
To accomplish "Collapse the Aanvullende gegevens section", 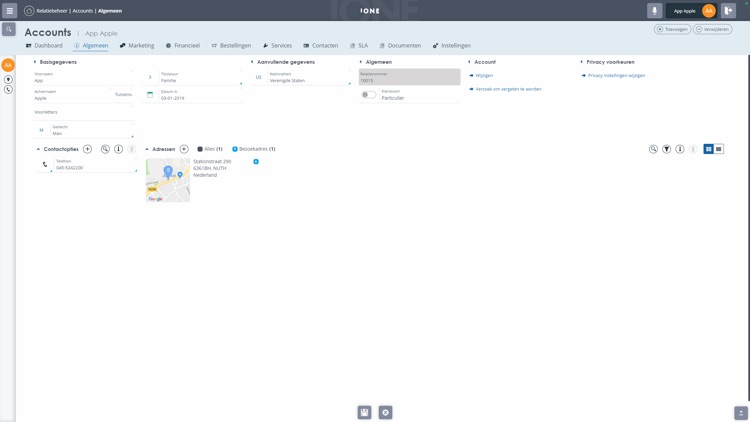I will tap(252, 62).
